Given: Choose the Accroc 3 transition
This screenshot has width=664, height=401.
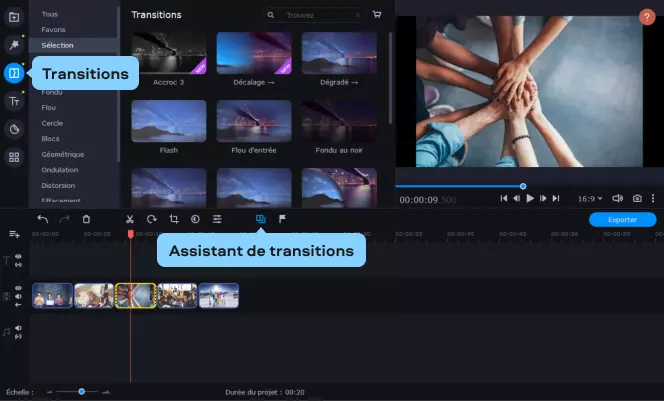Looking at the screenshot, I should [169, 53].
